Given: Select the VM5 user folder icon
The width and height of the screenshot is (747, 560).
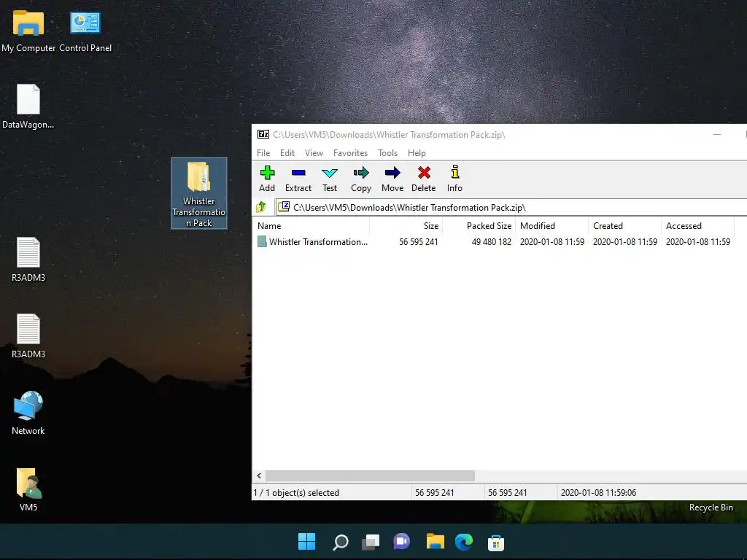Looking at the screenshot, I should click(x=28, y=489).
